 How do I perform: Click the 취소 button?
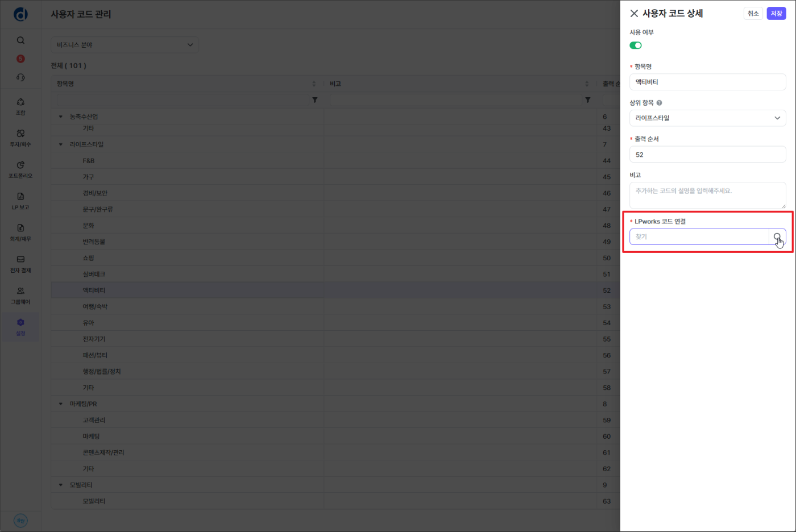[x=753, y=14]
